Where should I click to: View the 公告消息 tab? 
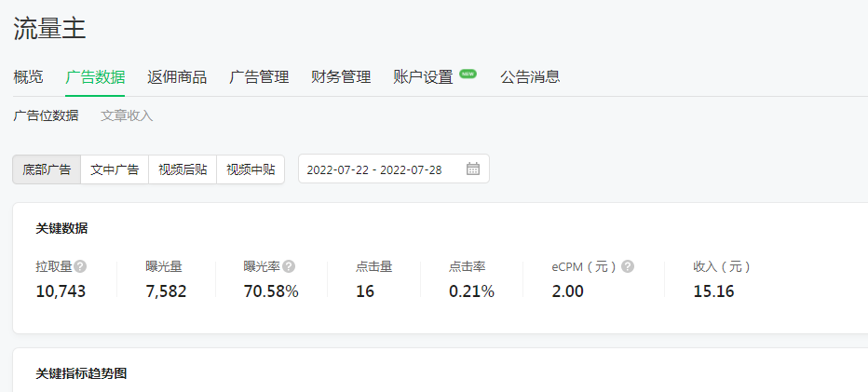pyautogui.click(x=530, y=77)
